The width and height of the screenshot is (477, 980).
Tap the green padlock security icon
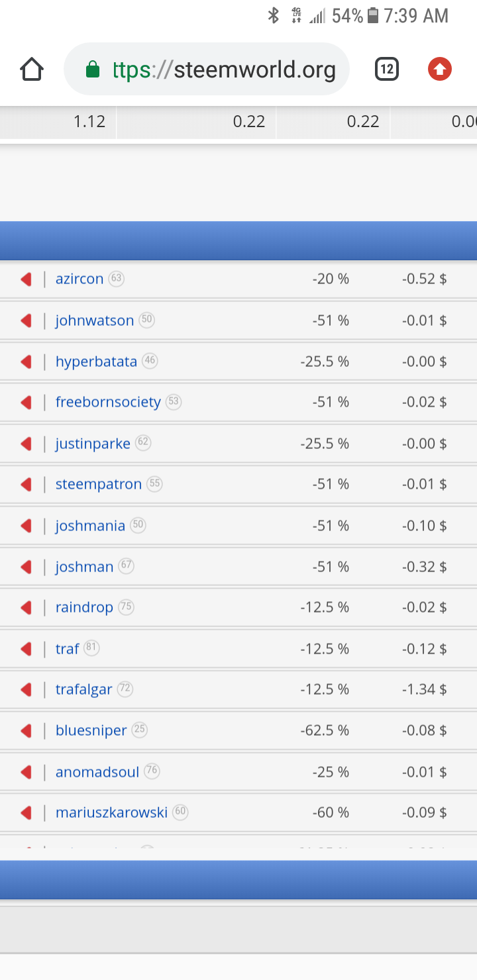[93, 70]
